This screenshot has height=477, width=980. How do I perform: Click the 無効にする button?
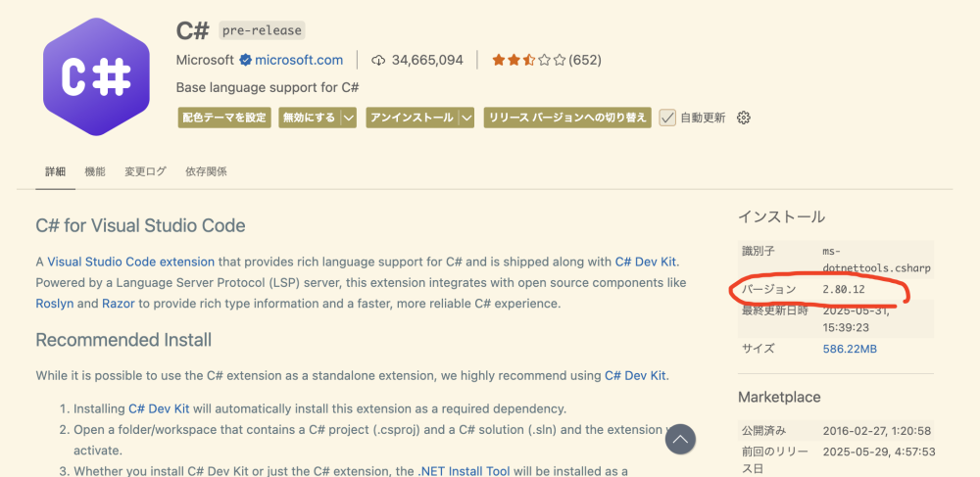(x=310, y=118)
